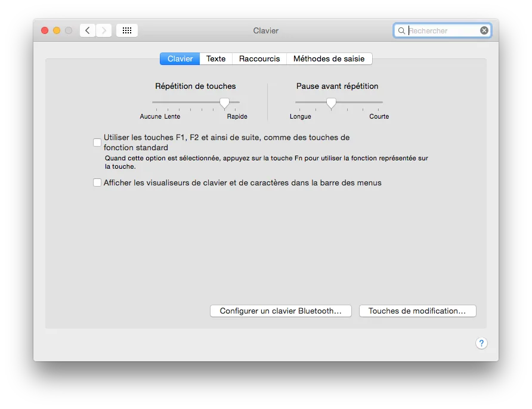
Task: Go back with the left chevron button
Action: [x=88, y=30]
